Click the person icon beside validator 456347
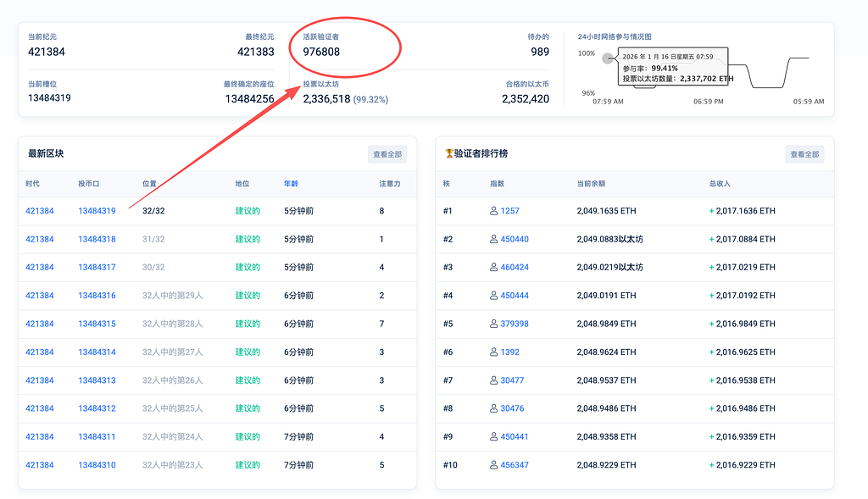 point(494,465)
